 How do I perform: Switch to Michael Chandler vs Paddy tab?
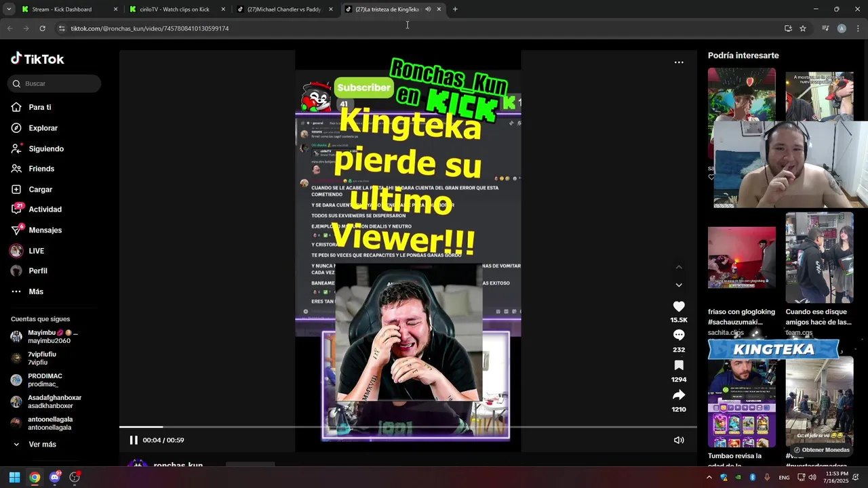point(284,9)
